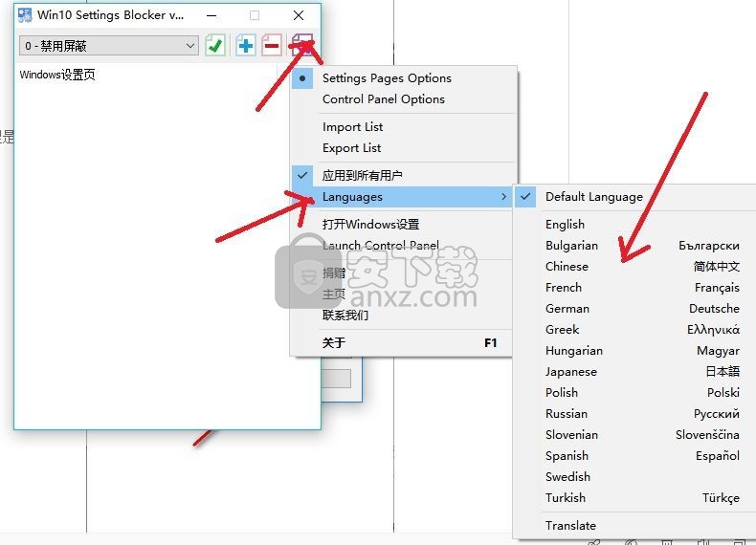Click the blue plus add icon
756x545 pixels.
(245, 46)
